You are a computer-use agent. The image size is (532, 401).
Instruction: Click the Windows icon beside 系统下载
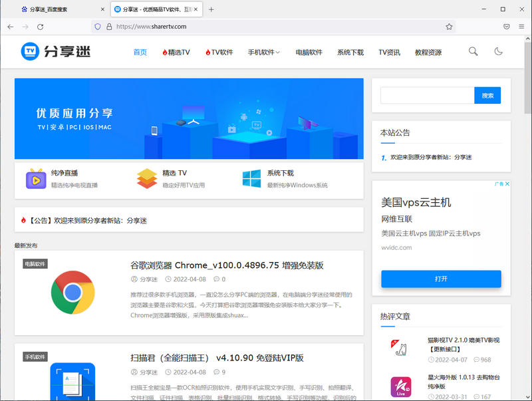(251, 179)
